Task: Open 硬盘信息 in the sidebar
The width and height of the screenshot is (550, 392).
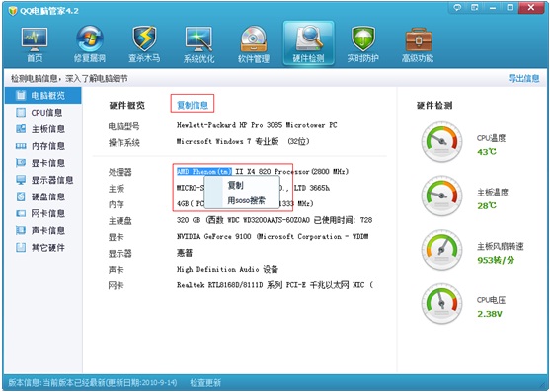Action: 43,196
